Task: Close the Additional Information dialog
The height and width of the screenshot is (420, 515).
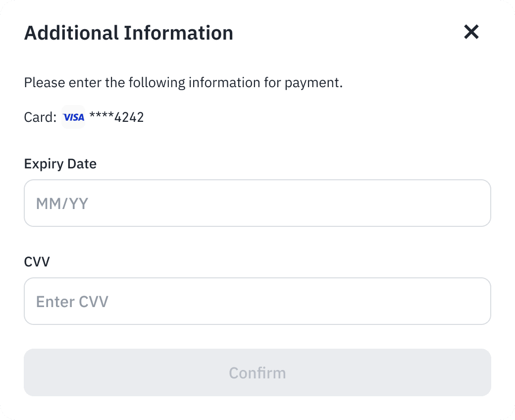Action: coord(471,32)
